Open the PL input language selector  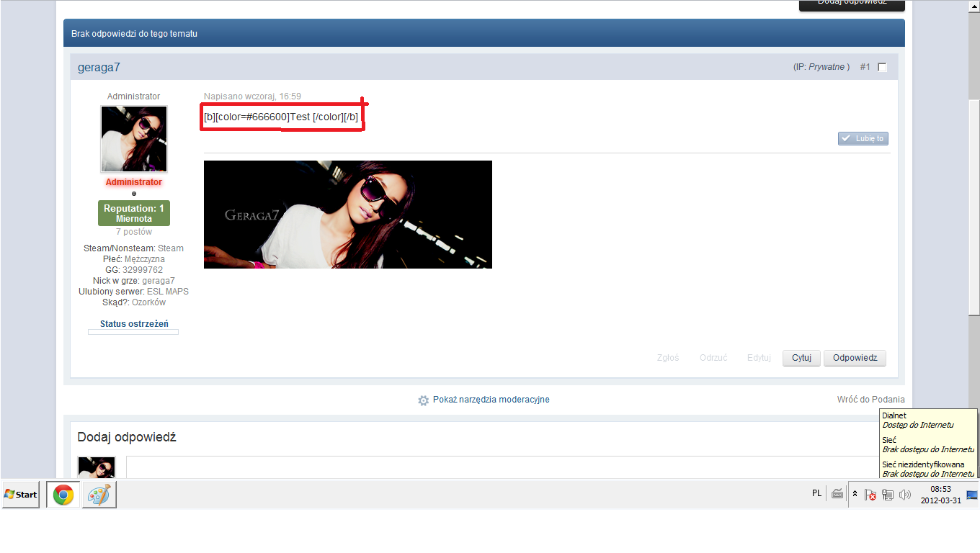click(816, 493)
